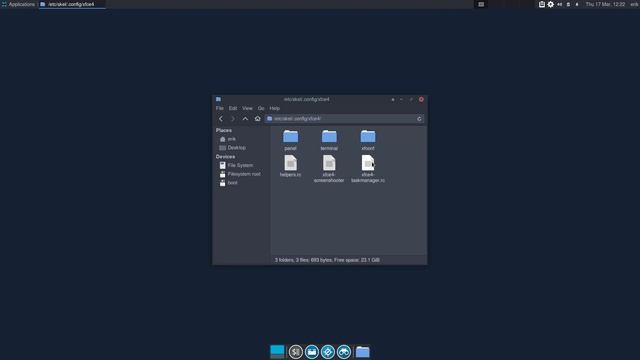The width and height of the screenshot is (640, 360).
Task: Click the date and time clock
Action: tap(605, 4)
